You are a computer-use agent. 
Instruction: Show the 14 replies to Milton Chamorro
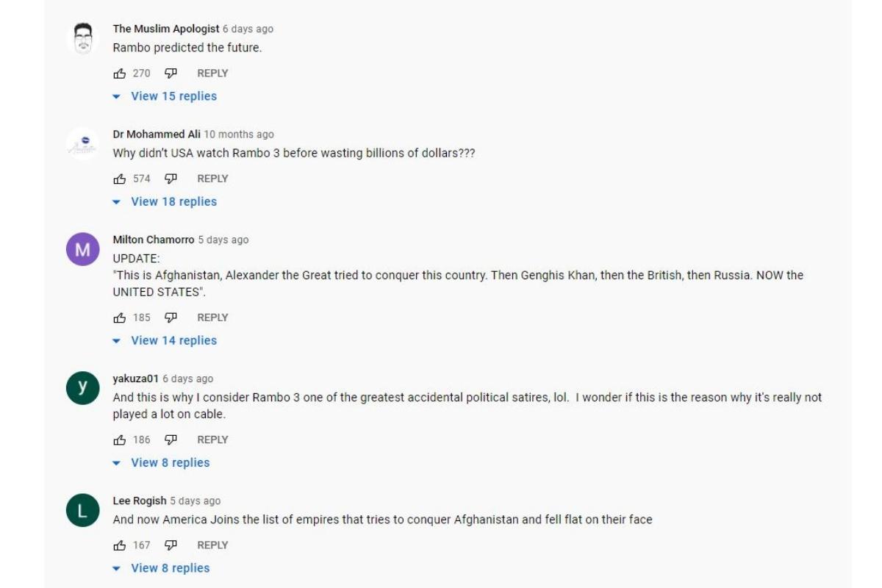click(173, 340)
